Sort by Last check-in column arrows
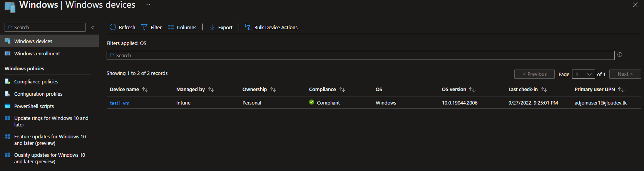Viewport: 644px width, 171px height. pos(544,90)
